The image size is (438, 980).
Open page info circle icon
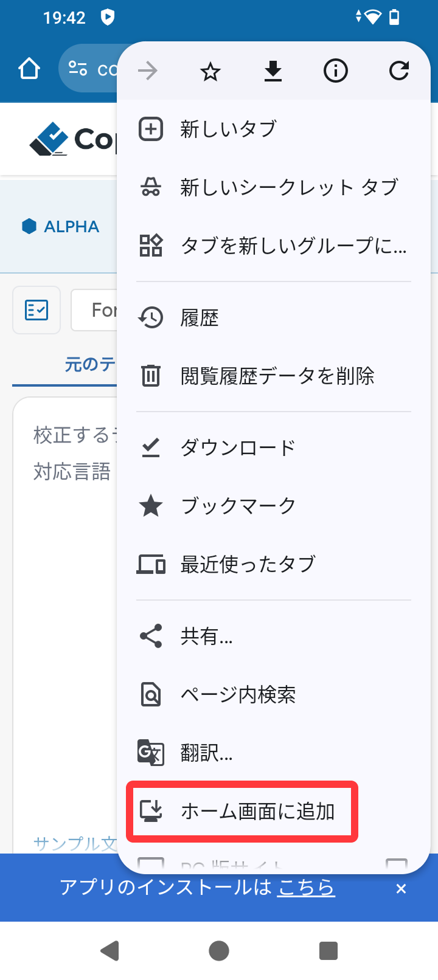pyautogui.click(x=336, y=72)
